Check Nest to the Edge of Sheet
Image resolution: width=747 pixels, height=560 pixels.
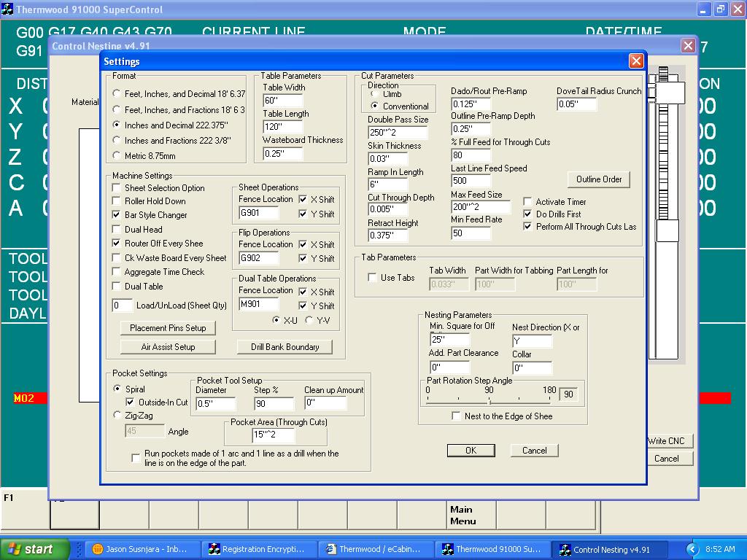click(456, 416)
